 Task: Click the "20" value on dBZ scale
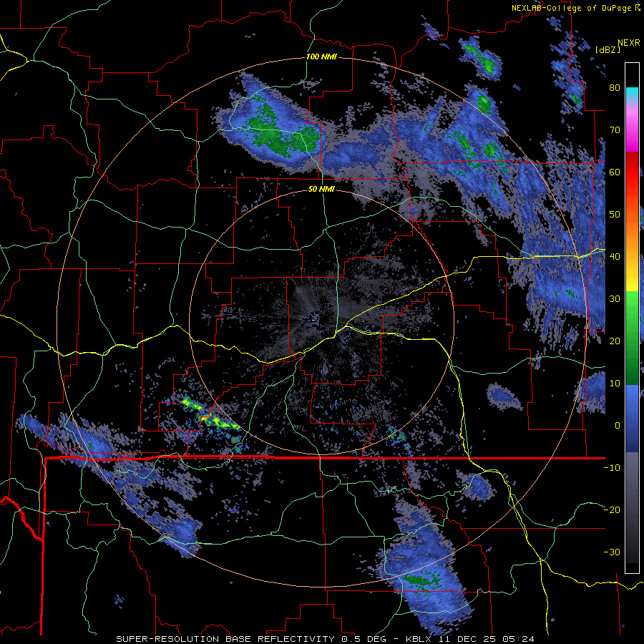(615, 341)
